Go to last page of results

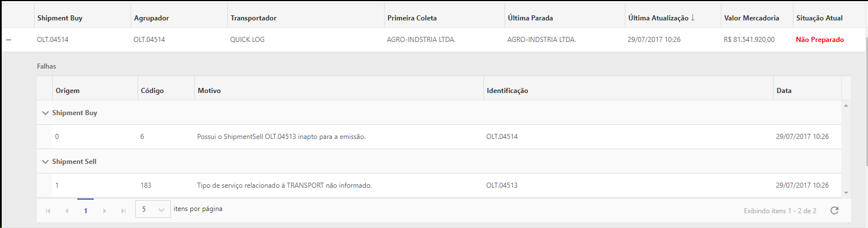(123, 211)
